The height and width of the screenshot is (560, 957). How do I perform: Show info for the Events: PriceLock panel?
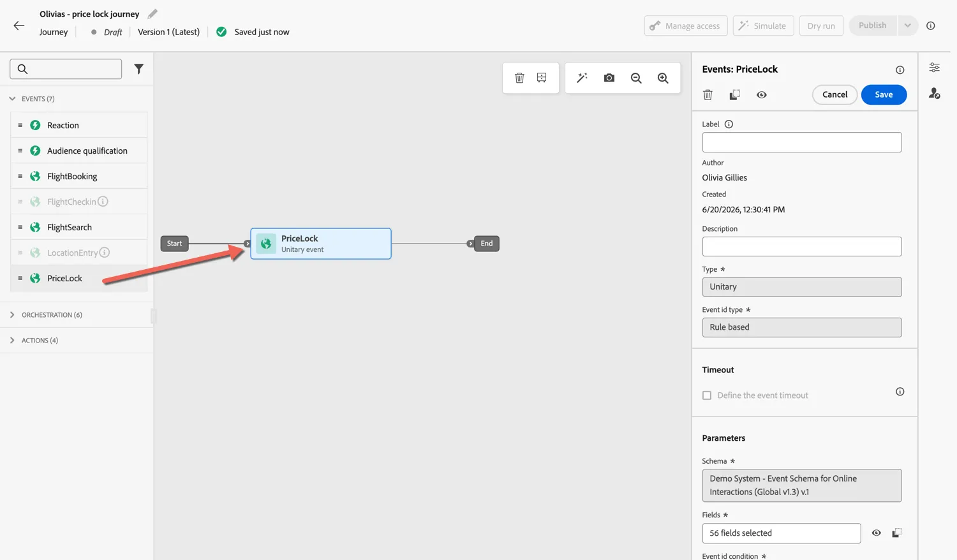pyautogui.click(x=900, y=70)
